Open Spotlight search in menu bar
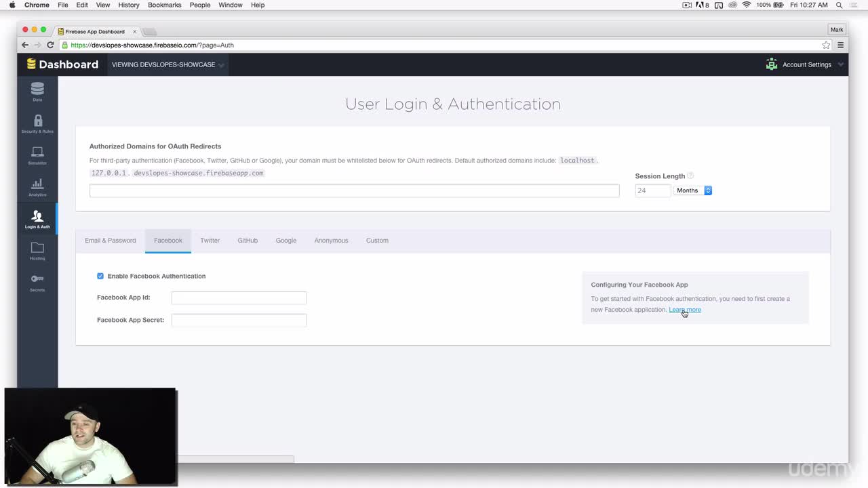Viewport: 868px width, 488px height. [839, 5]
